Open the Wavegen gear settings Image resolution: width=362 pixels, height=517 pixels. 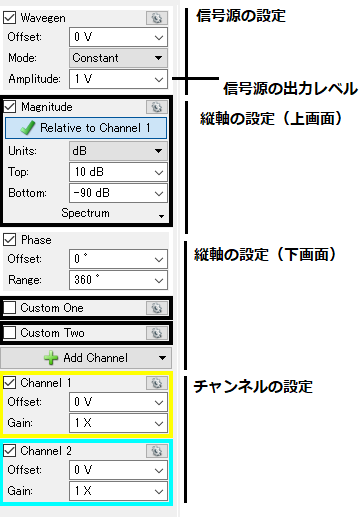(157, 18)
